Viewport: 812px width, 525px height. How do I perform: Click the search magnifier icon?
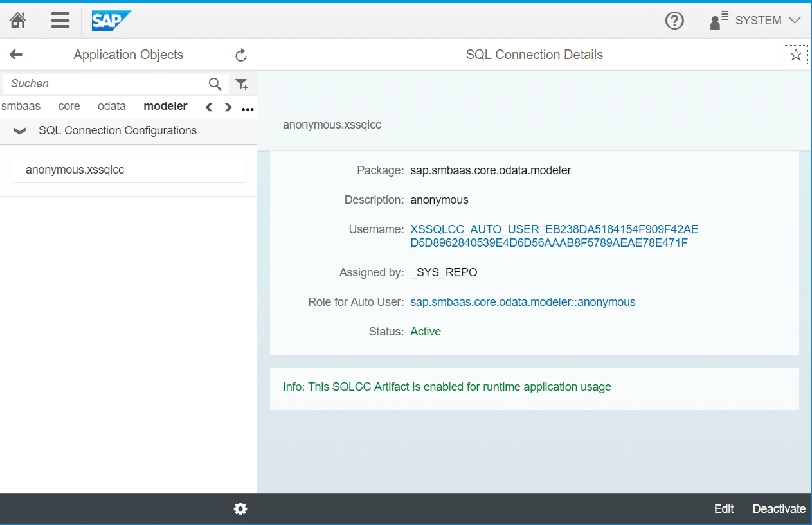(x=215, y=84)
